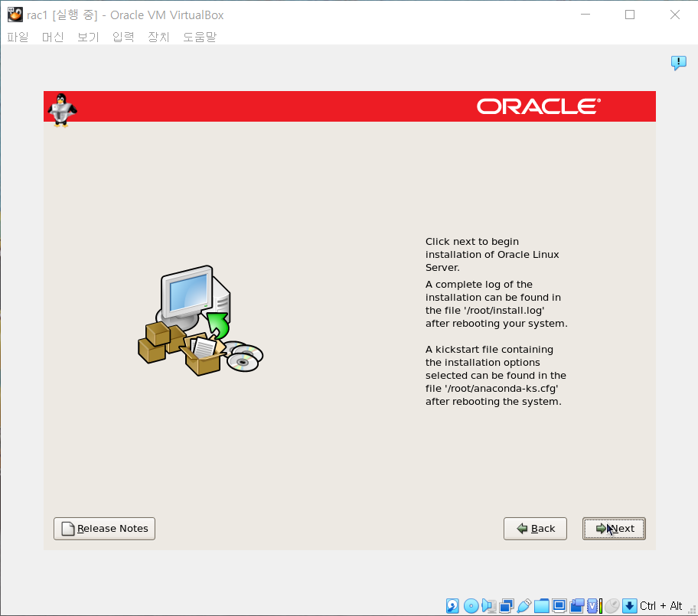Open the 보기 menu
This screenshot has width=698, height=616.
[88, 37]
